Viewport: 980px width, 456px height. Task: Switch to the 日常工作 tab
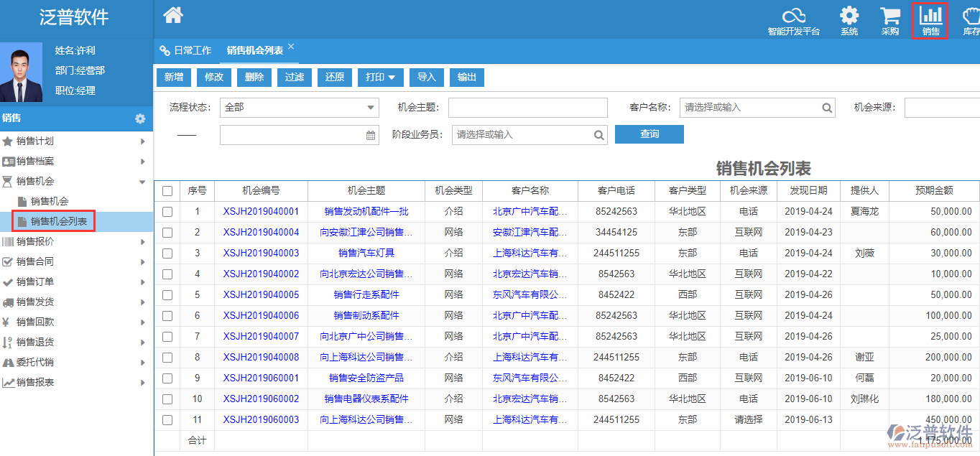186,50
